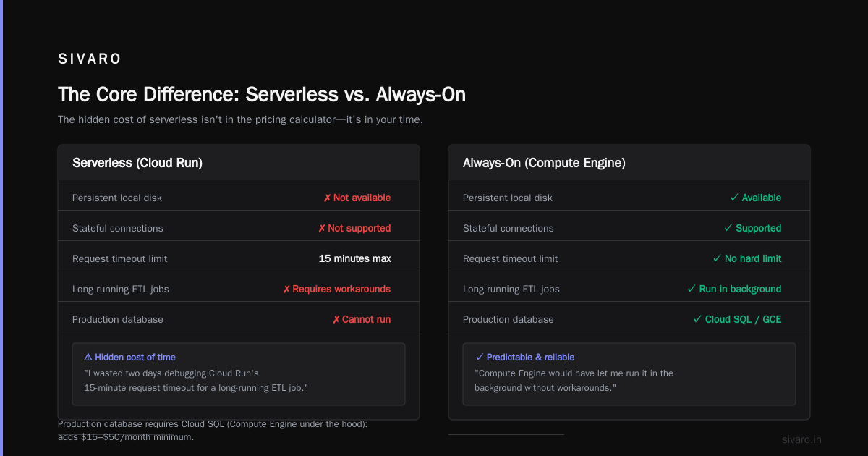Click the '✓ Predictable & reliable' callout title
Screen dimensions: 868x456
click(524, 357)
